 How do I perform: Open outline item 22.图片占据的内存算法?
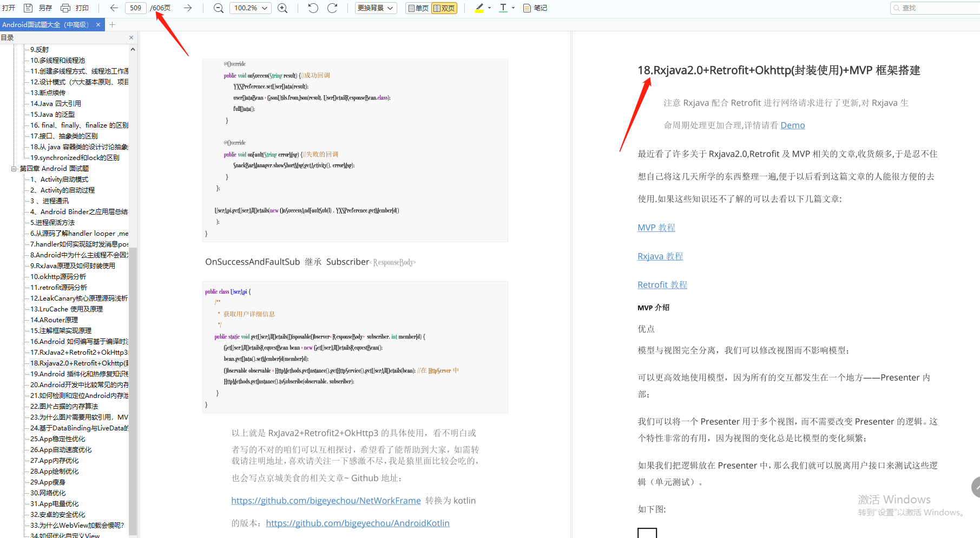click(64, 407)
